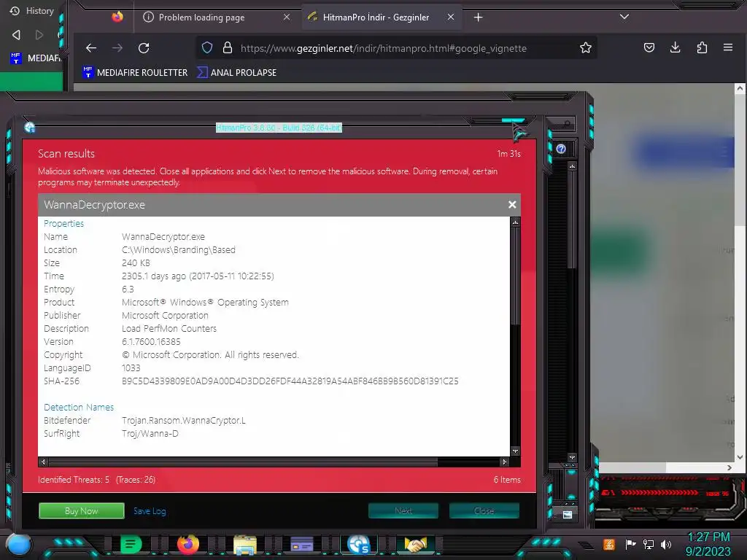The width and height of the screenshot is (747, 560).
Task: Click the Java tray icon
Action: pos(609,544)
